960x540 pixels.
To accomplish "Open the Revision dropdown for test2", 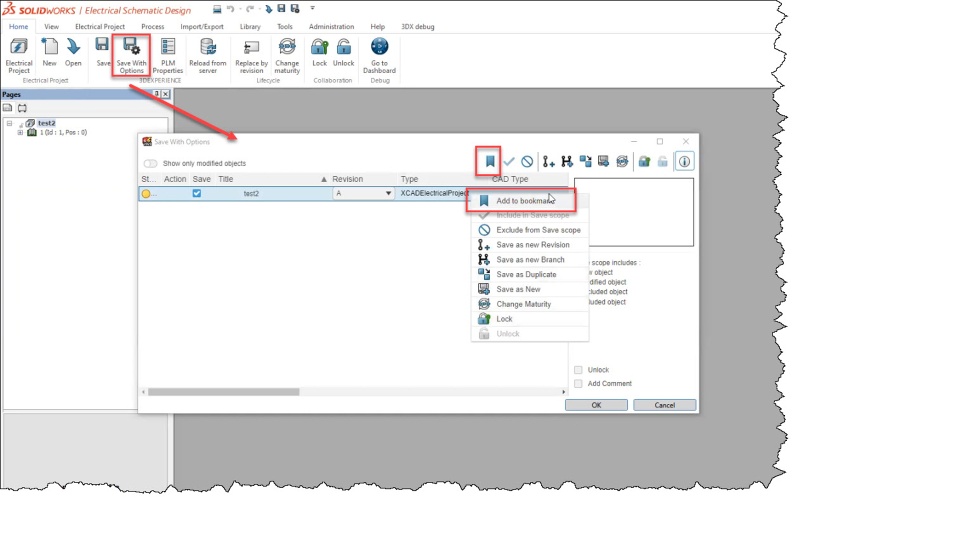I will pyautogui.click(x=388, y=193).
